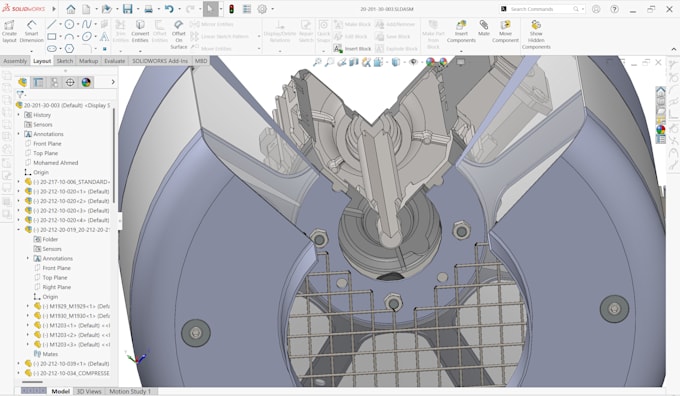Select the Corner Rectangle tool

pyautogui.click(x=52, y=36)
